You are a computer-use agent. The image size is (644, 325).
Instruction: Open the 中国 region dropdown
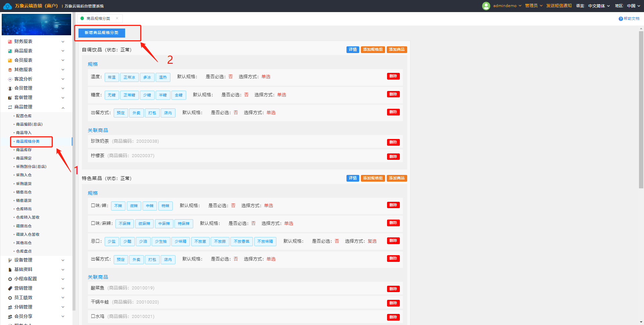coord(633,6)
